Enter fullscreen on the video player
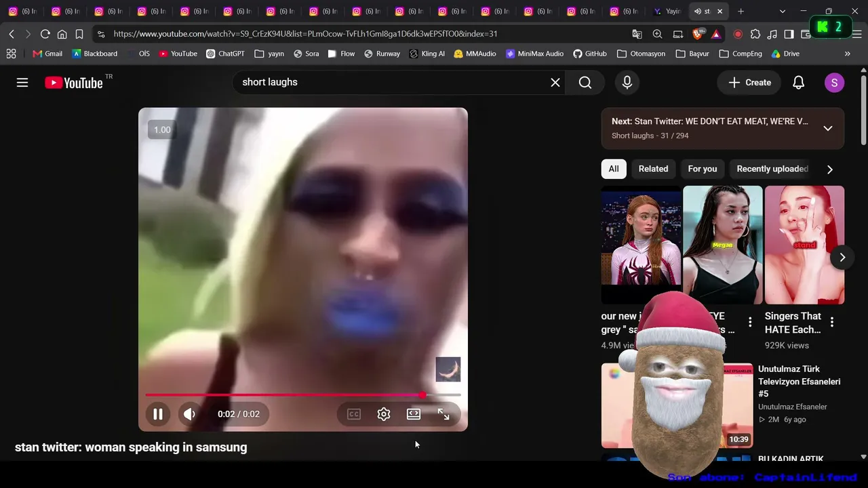Image resolution: width=868 pixels, height=488 pixels. coord(443,414)
